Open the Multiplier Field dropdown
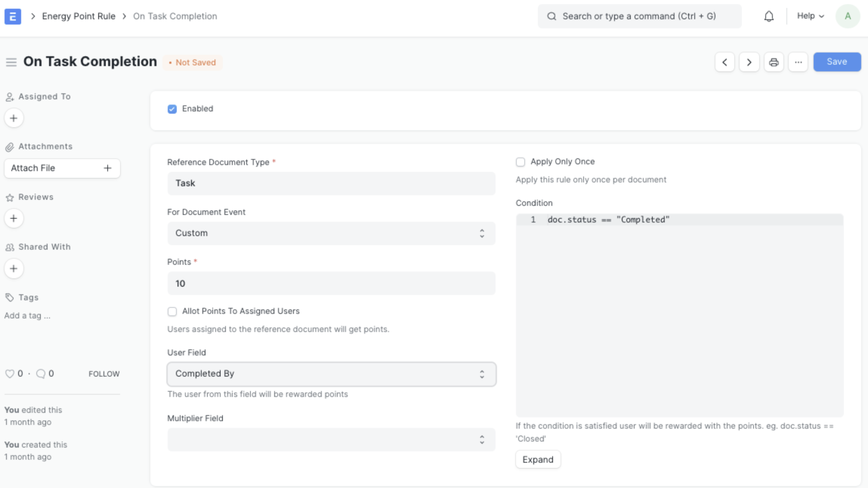Screen dimensions: 868x488 tap(331, 439)
